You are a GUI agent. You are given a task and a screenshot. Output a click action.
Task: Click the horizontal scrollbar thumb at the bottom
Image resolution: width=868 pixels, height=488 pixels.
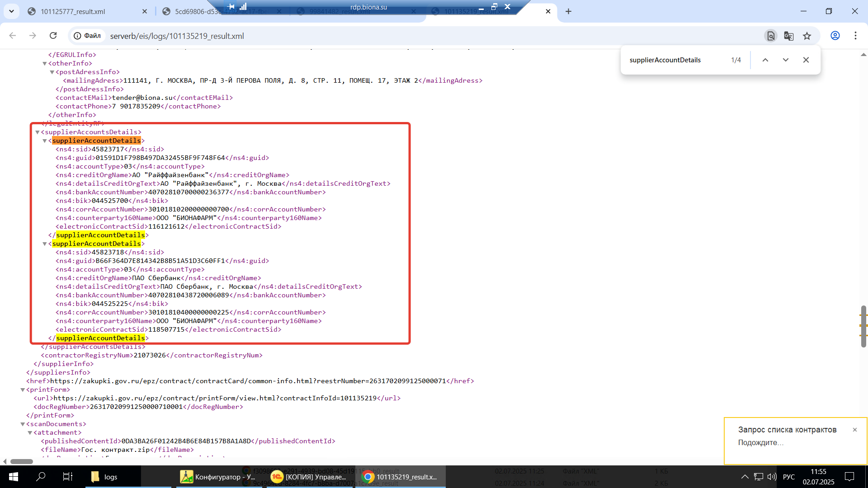pyautogui.click(x=22, y=461)
